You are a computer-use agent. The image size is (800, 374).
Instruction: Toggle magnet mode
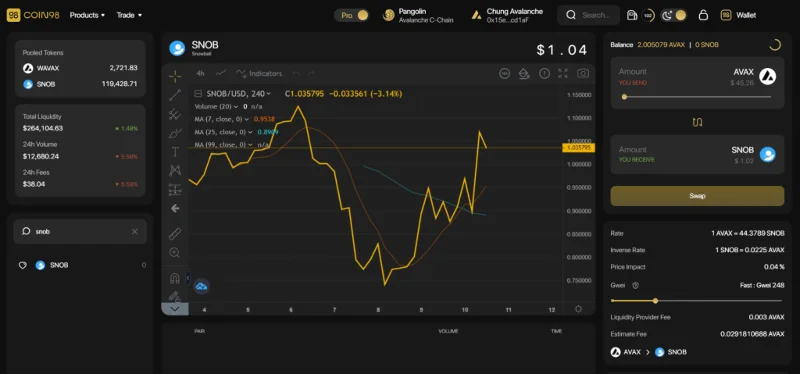tap(175, 279)
